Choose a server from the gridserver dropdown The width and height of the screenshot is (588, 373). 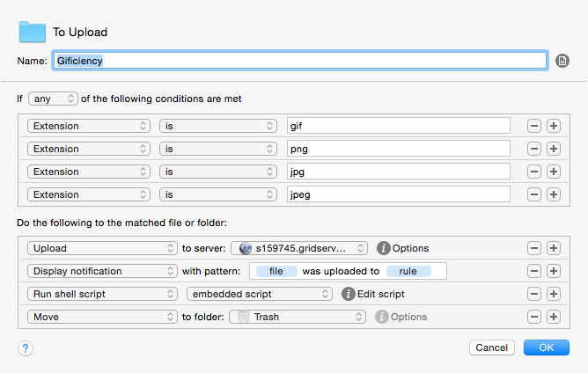tap(299, 248)
